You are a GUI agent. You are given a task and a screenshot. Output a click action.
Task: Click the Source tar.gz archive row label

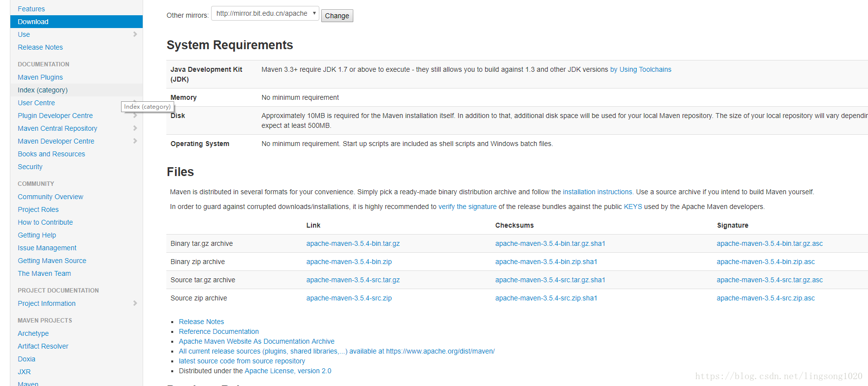203,280
